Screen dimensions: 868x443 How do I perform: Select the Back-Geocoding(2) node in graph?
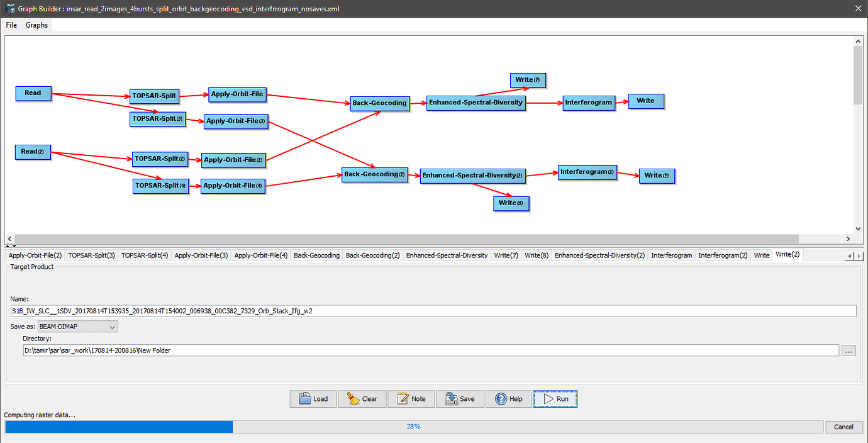[x=374, y=175]
